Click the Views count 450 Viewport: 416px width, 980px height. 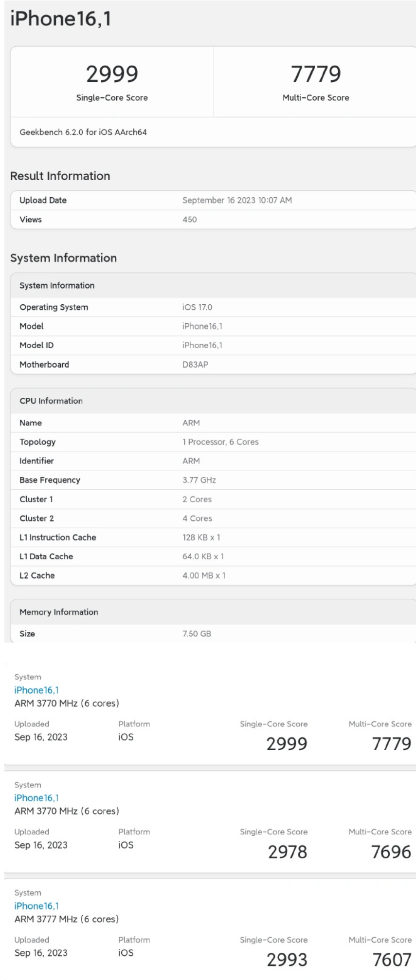pyautogui.click(x=190, y=220)
